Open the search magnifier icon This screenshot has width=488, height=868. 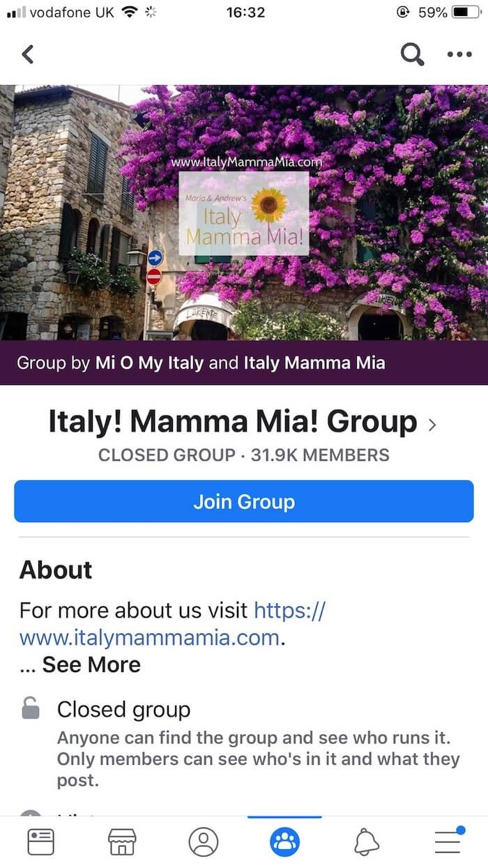tap(412, 54)
